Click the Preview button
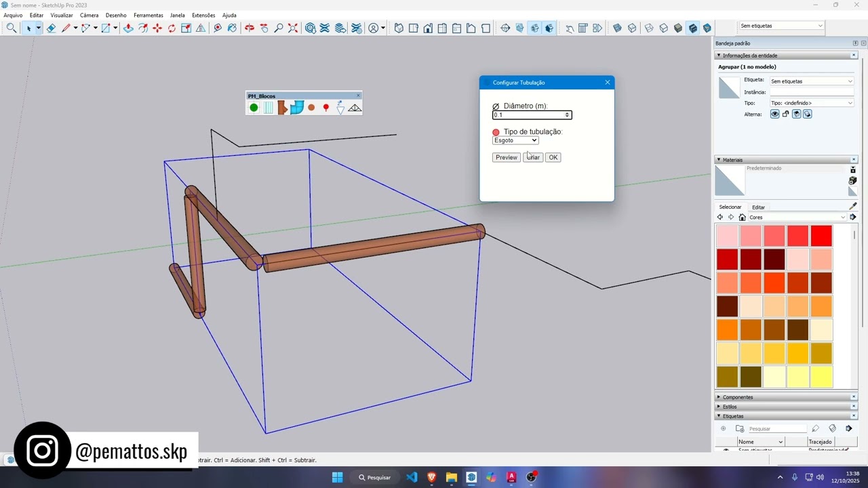This screenshot has height=488, width=868. pyautogui.click(x=506, y=157)
